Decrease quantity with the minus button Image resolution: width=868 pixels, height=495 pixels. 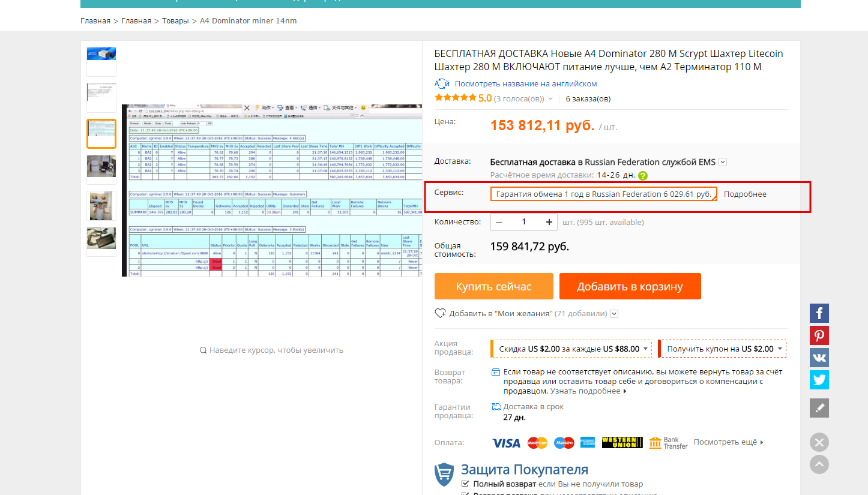499,222
